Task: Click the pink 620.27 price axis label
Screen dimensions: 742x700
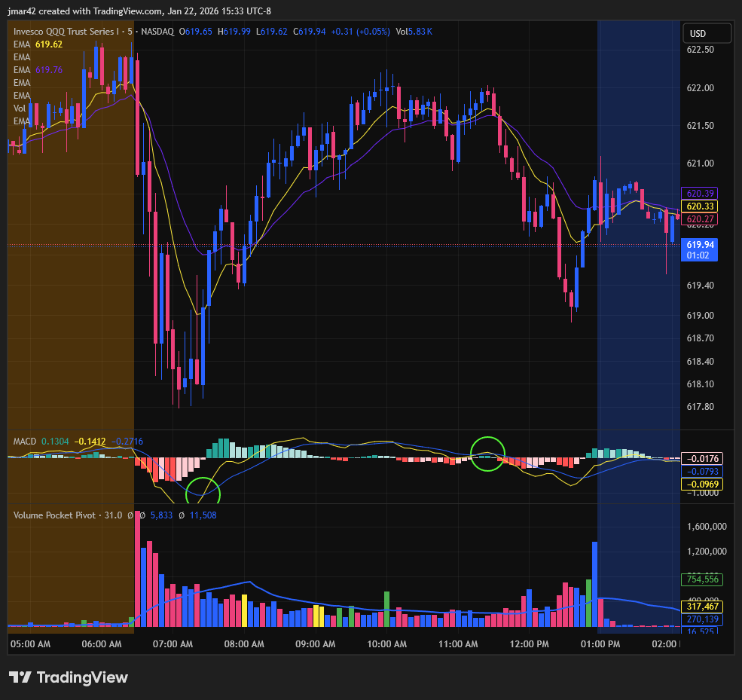Action: [700, 219]
